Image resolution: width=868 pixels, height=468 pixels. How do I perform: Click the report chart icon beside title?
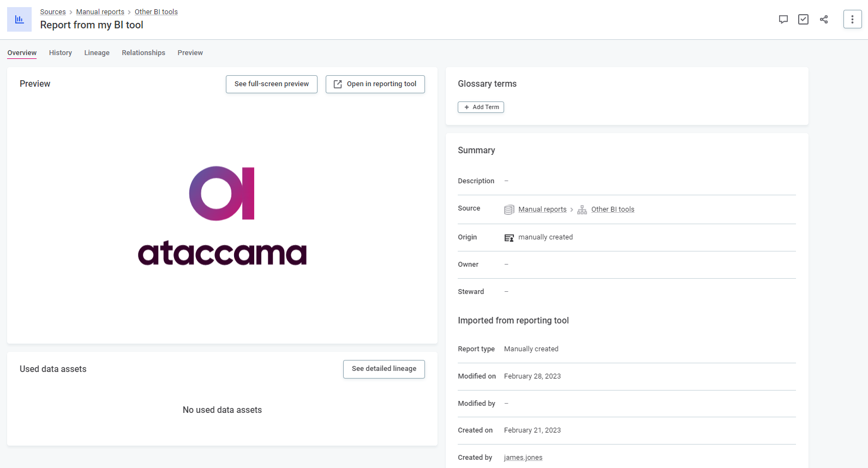point(19,20)
